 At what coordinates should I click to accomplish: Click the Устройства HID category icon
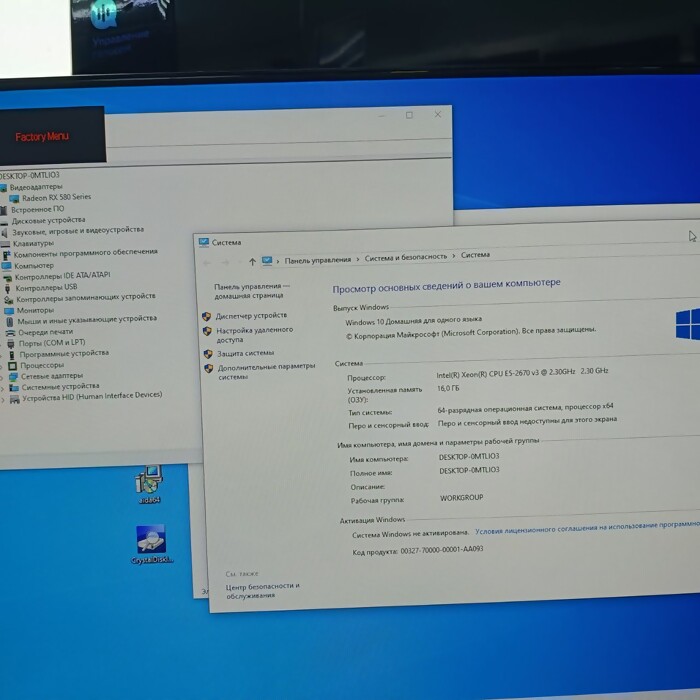coord(15,399)
